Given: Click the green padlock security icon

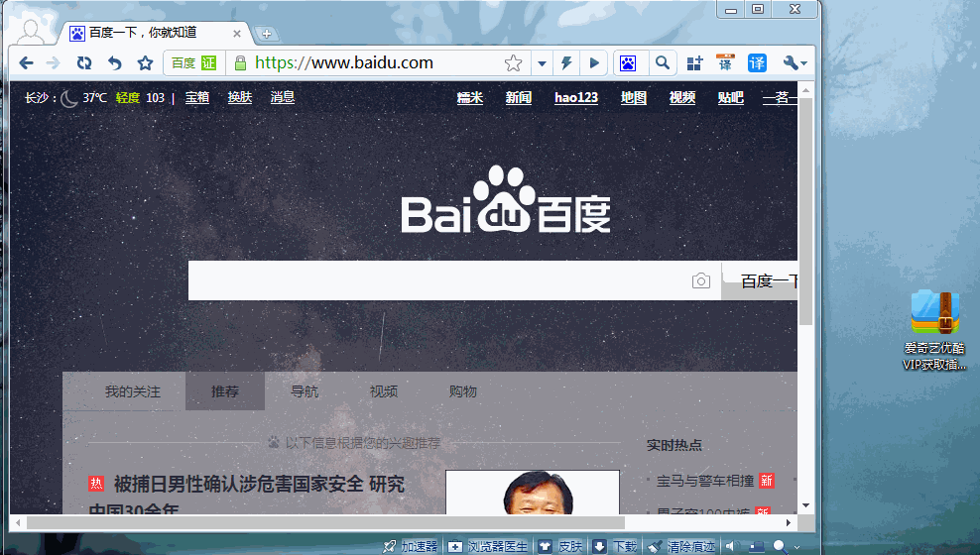Looking at the screenshot, I should coord(240,62).
